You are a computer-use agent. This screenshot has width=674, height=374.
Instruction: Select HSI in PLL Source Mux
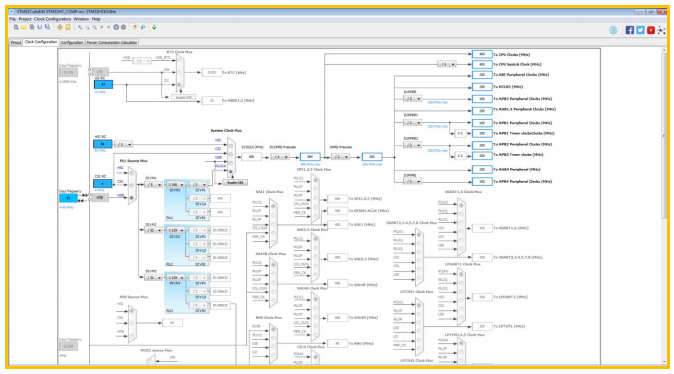132,174
